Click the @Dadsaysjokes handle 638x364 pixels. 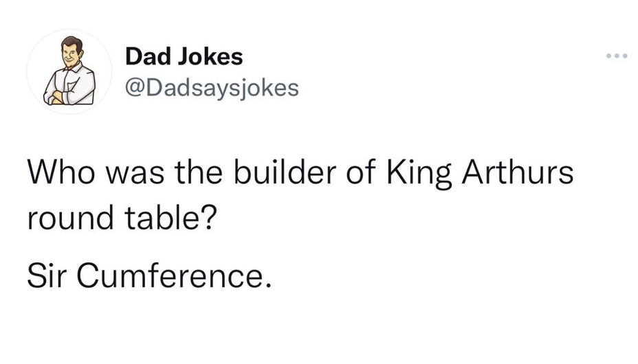212,88
